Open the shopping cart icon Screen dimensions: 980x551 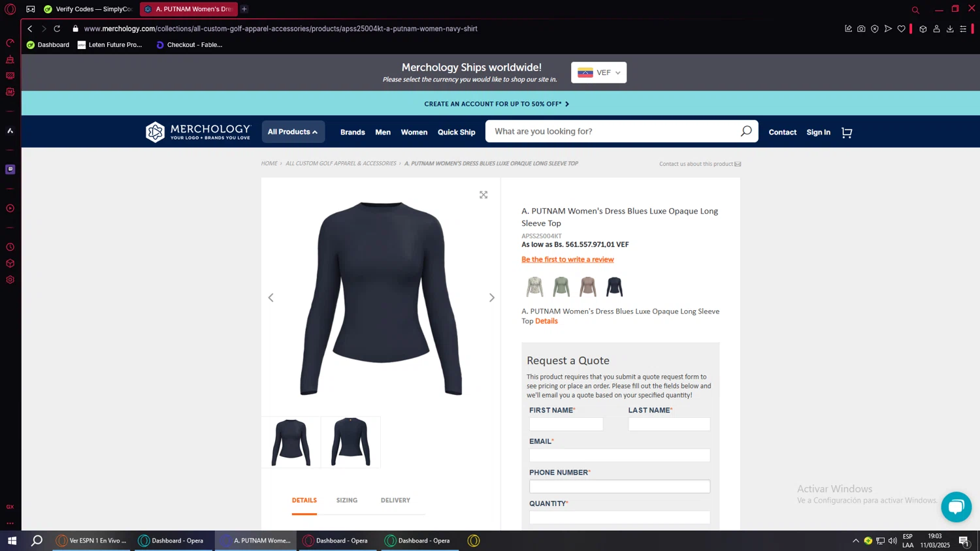click(x=847, y=133)
